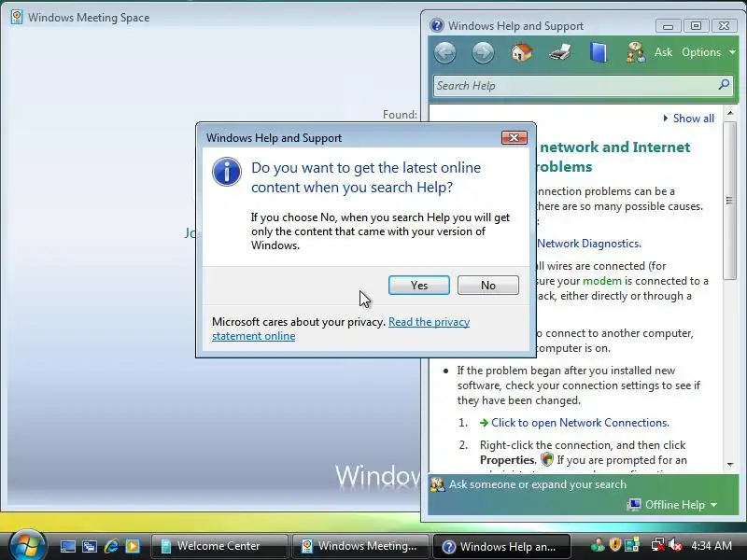Click Show Desktop in quick launch
This screenshot has width=747, height=560.
[67, 546]
